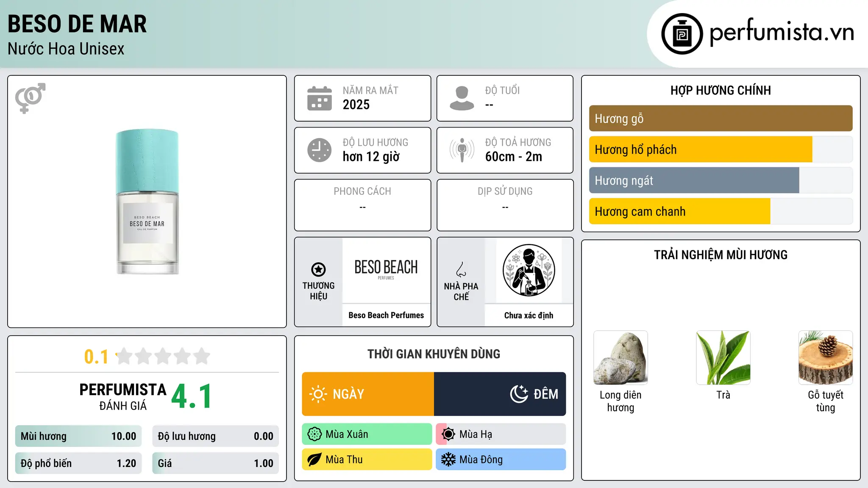
Task: Open the Beso Beach Perfumes brand name
Action: click(386, 315)
